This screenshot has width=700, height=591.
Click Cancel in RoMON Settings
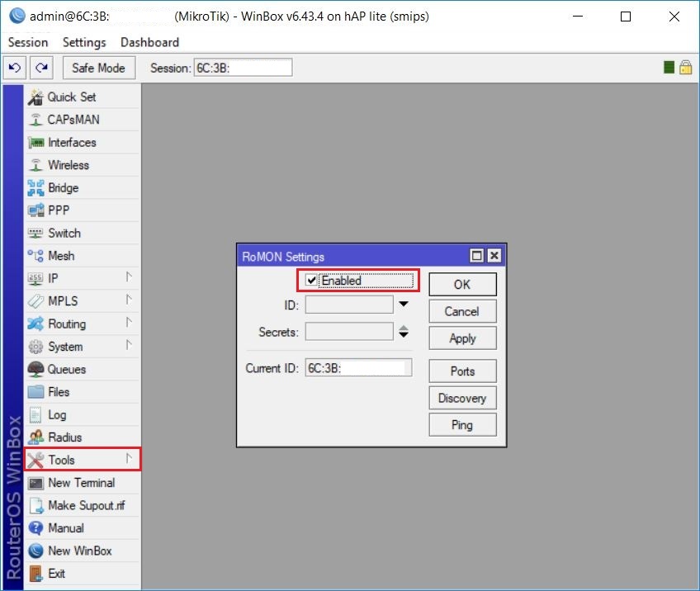[462, 311]
